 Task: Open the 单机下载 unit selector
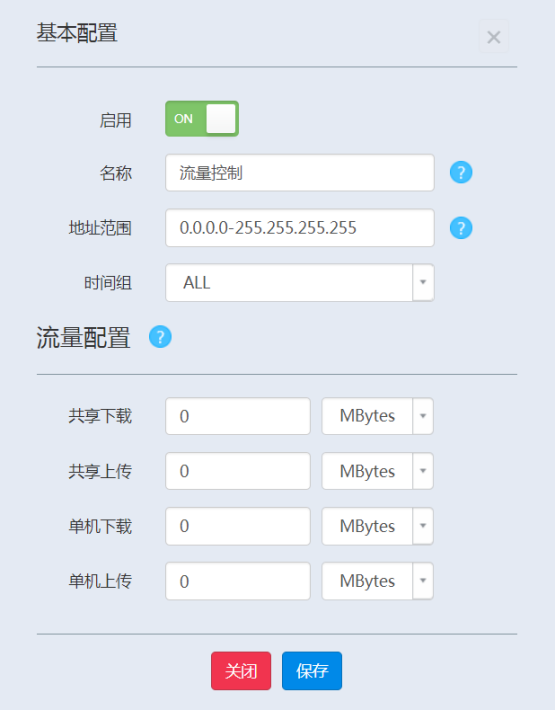(378, 526)
